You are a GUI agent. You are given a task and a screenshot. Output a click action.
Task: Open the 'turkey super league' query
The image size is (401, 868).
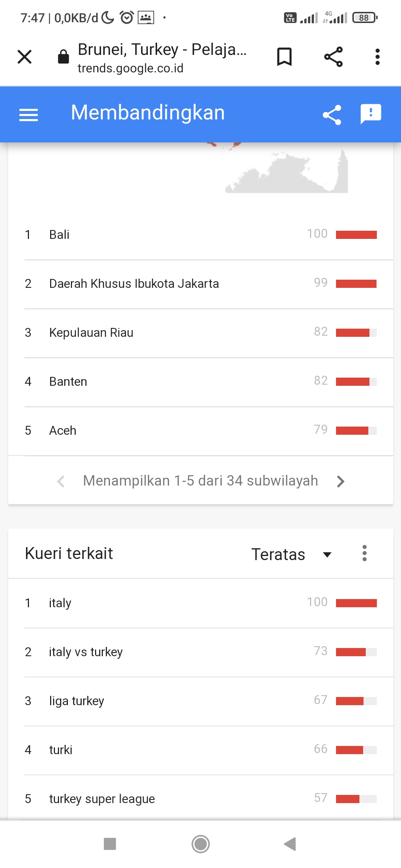pos(102,799)
